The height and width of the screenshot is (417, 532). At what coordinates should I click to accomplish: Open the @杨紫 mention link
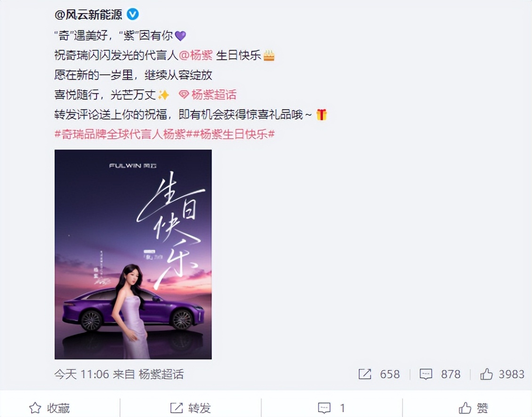(x=196, y=55)
